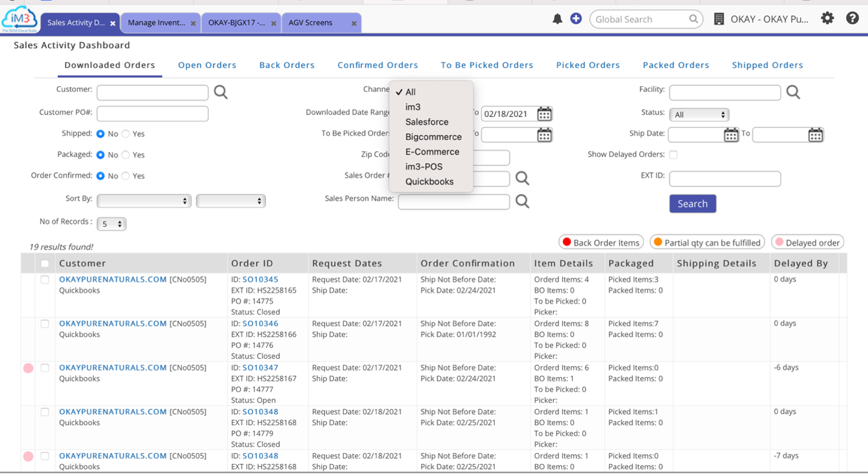Click the blue plus add icon
This screenshot has width=868, height=475.
(576, 19)
